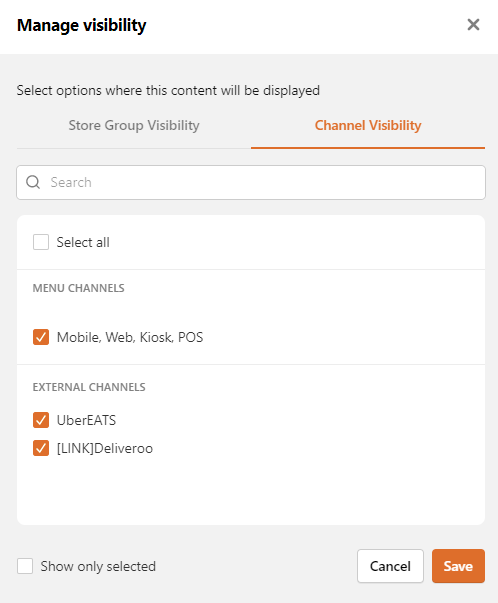Cancel the visibility changes
This screenshot has width=498, height=603.
pyautogui.click(x=390, y=566)
